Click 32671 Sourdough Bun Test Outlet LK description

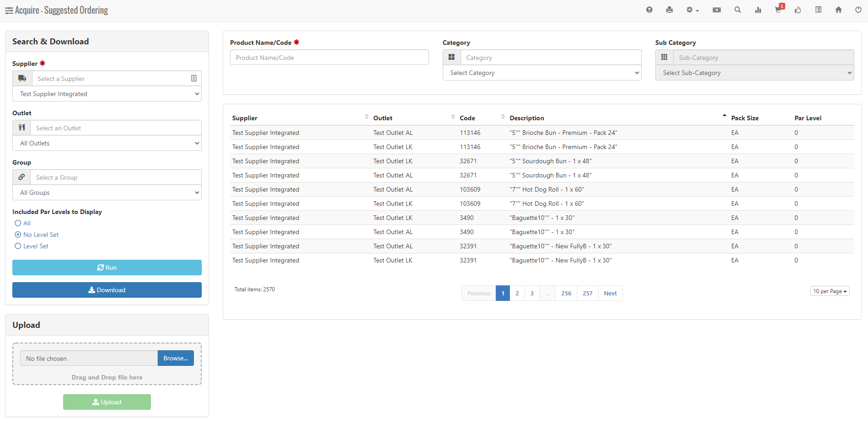(551, 161)
